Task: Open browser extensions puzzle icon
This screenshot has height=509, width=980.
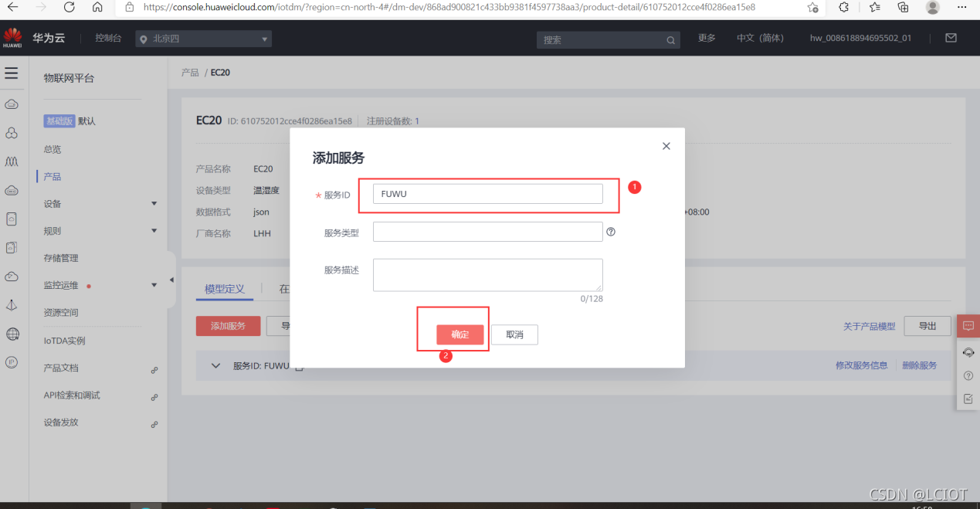Action: 844,7
